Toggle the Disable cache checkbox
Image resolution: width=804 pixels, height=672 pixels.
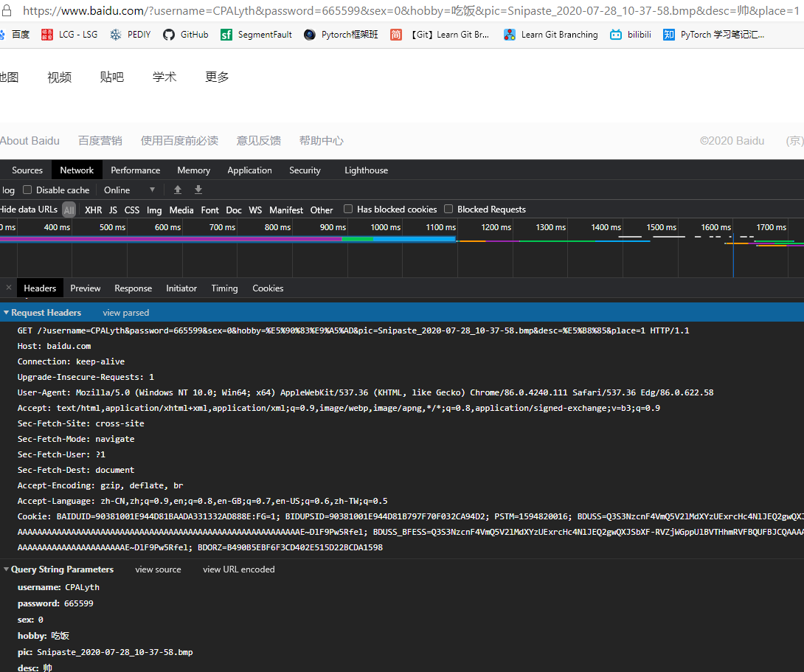point(28,190)
